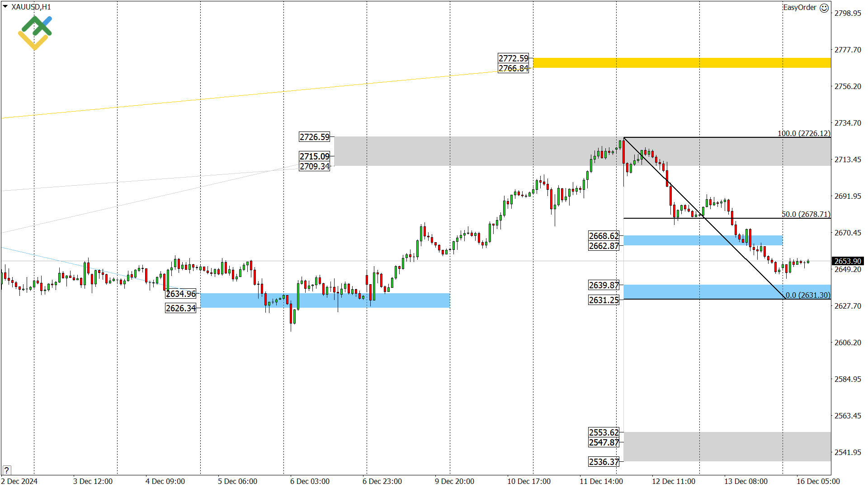This screenshot has height=488, width=868.
Task: Select the Fibonacci 100.0 (2726.12) level label
Action: [x=804, y=133]
